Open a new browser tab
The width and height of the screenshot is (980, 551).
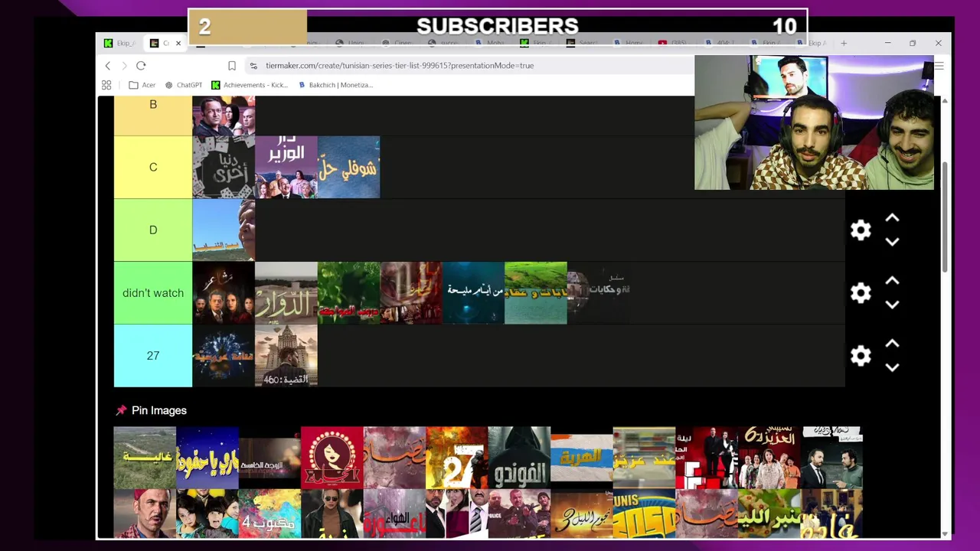[x=844, y=43]
